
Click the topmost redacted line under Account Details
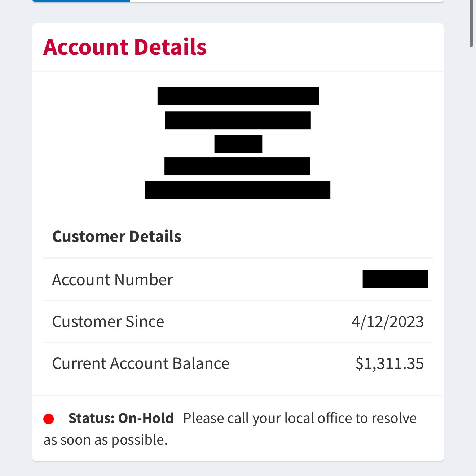238,96
